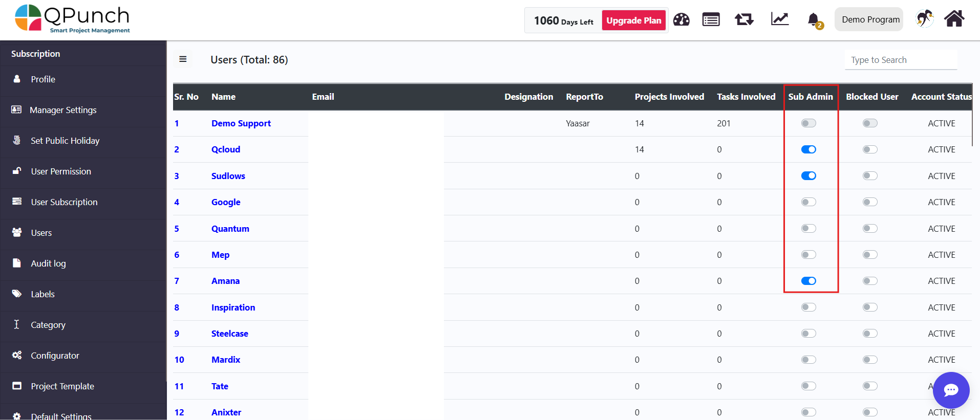Viewport: 980px width, 420px height.
Task: Click the Type to Search field
Action: (901, 60)
